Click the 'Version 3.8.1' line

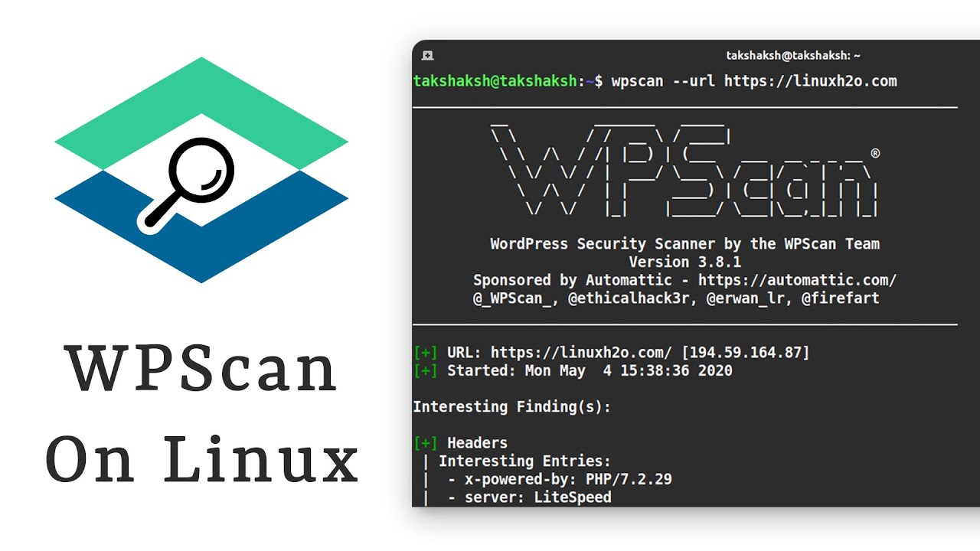click(x=685, y=262)
